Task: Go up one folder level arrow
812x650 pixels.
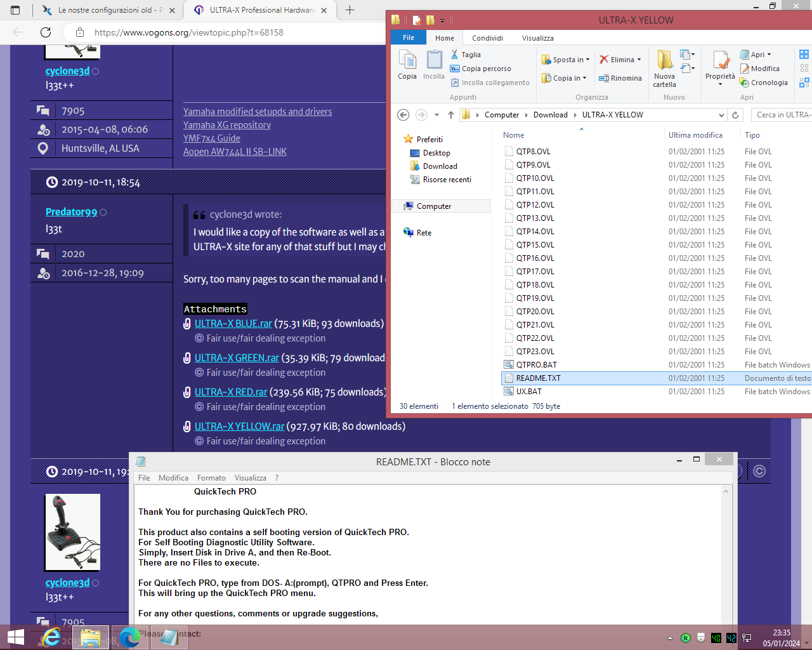Action: point(451,115)
